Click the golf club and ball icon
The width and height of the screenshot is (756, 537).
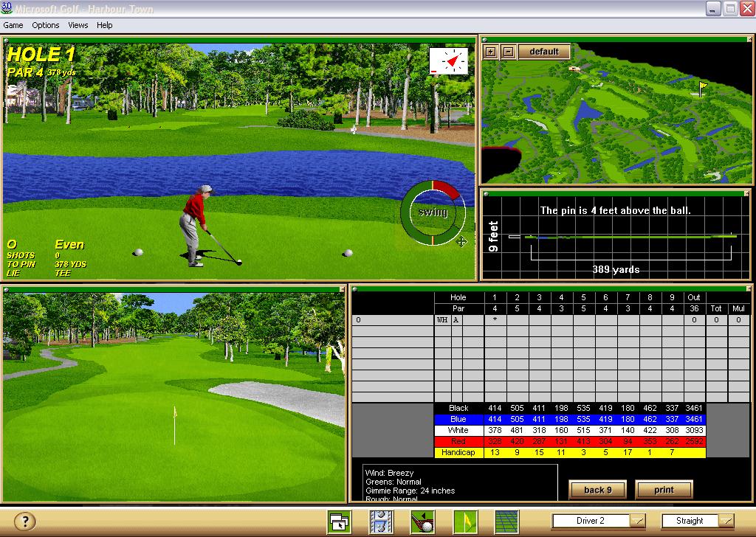[423, 522]
